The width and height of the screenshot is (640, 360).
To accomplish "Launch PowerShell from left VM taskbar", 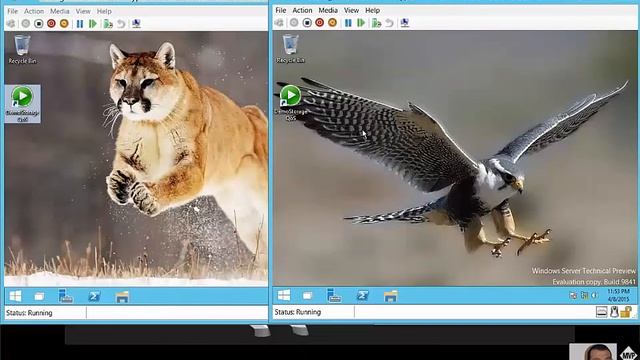I will click(x=94, y=296).
